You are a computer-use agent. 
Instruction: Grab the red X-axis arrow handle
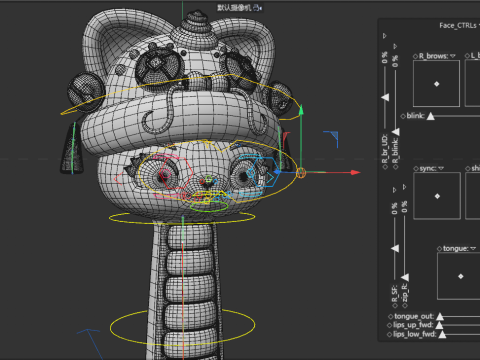coord(356,172)
